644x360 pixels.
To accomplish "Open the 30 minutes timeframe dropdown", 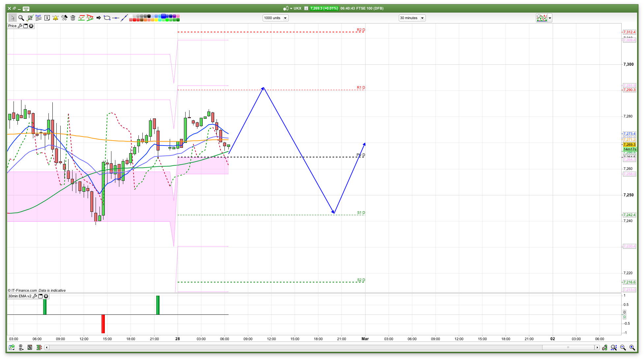I will click(x=412, y=18).
